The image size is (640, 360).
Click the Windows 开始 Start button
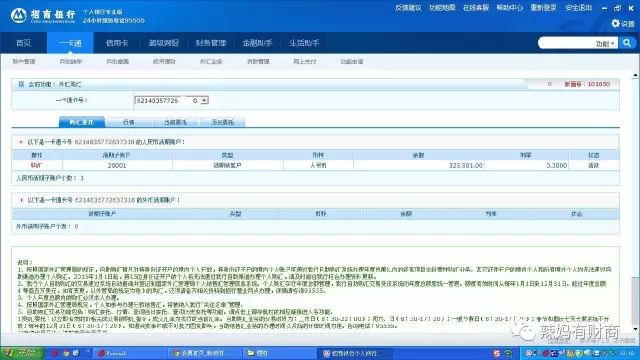pos(21,353)
